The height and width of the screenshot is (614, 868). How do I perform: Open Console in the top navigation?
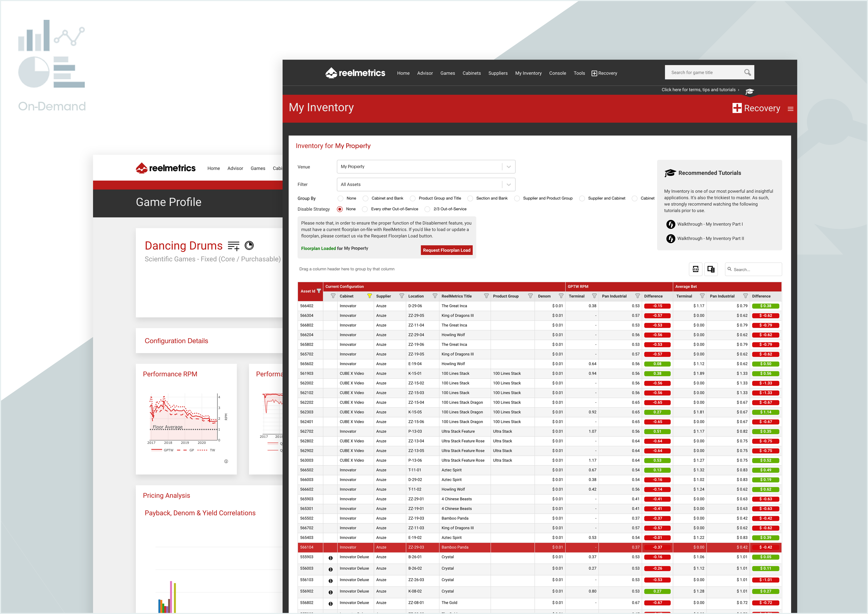click(x=557, y=73)
